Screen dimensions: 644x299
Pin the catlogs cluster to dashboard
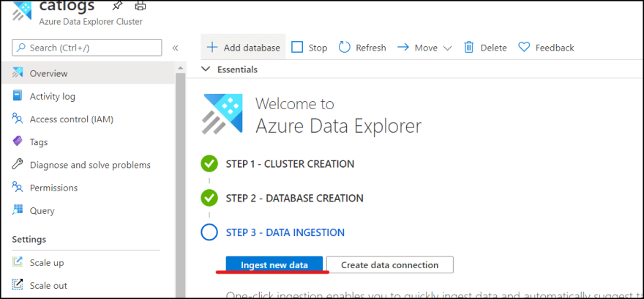pyautogui.click(x=116, y=5)
